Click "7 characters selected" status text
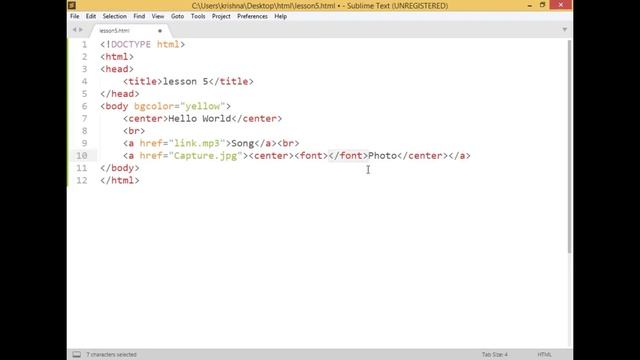Image resolution: width=640 pixels, height=360 pixels. [x=111, y=354]
